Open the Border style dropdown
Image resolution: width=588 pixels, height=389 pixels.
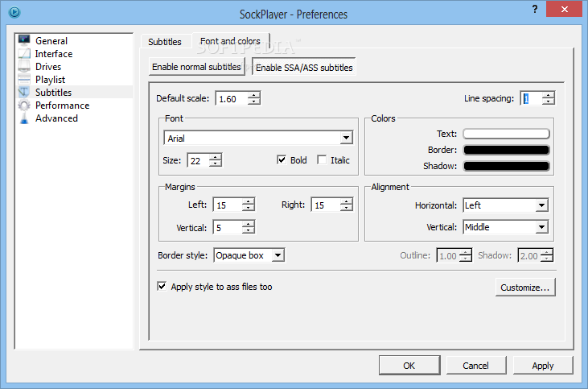click(x=278, y=255)
